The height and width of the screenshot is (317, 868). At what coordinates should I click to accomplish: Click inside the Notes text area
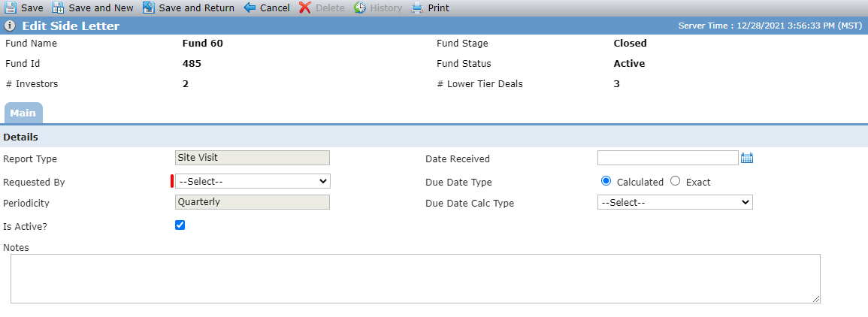click(x=415, y=278)
